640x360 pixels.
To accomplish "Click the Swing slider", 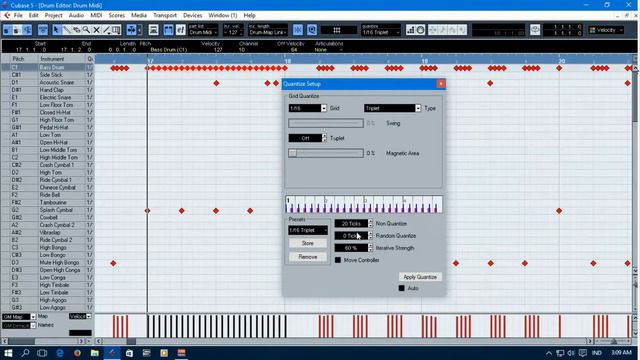I will tap(326, 123).
